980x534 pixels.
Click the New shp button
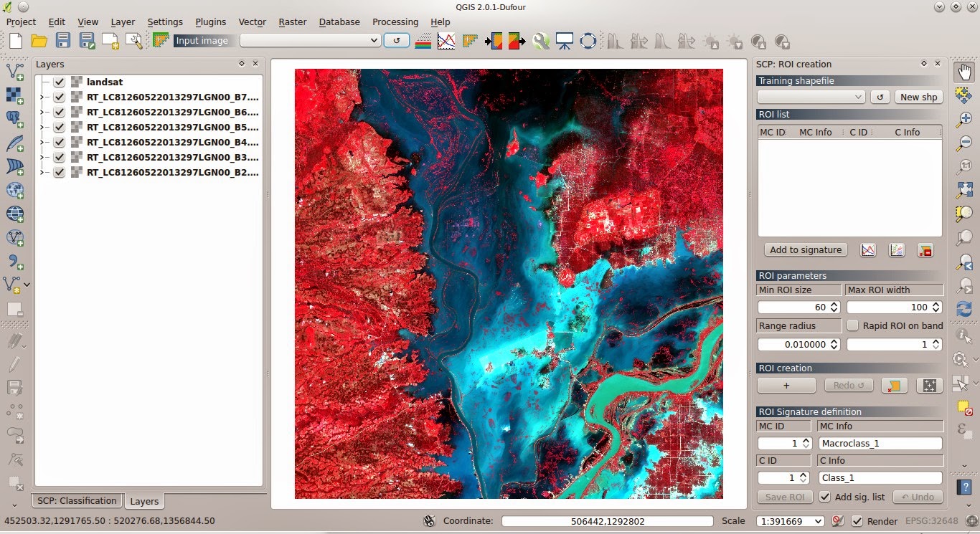pyautogui.click(x=918, y=96)
